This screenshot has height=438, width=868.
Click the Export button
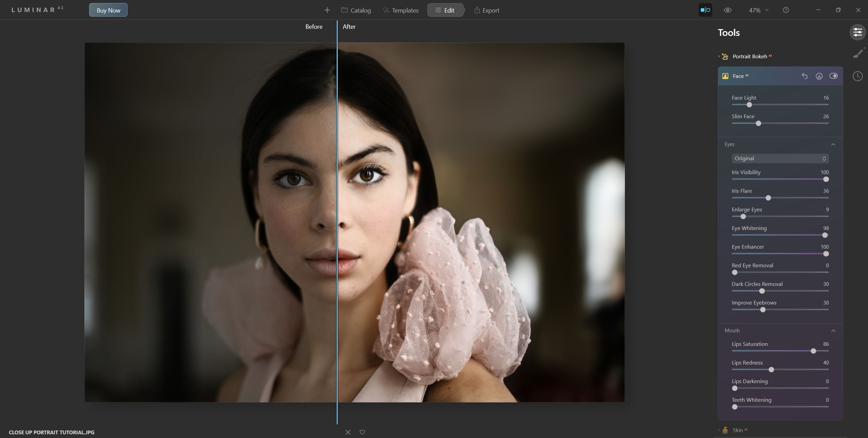click(x=487, y=10)
